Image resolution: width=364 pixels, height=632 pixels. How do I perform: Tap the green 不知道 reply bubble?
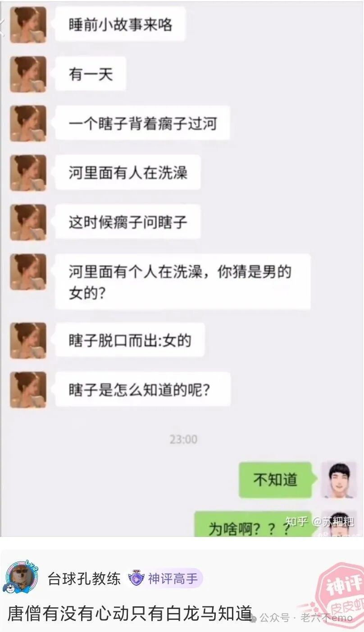(276, 480)
